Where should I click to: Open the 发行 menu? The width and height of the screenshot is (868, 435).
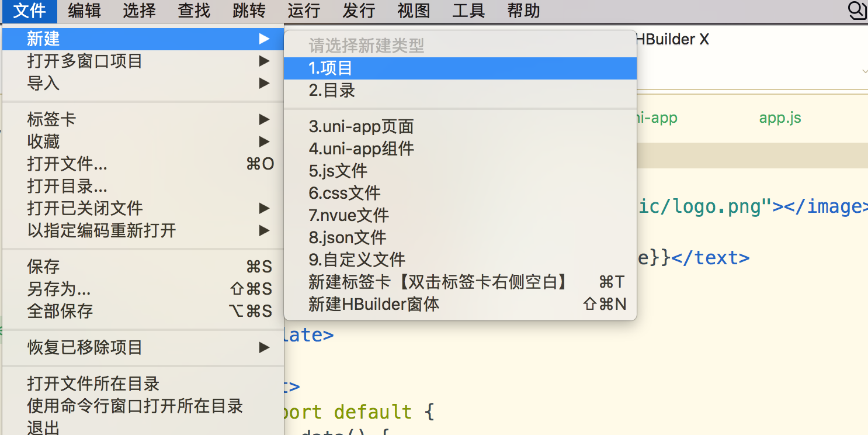[x=359, y=11]
